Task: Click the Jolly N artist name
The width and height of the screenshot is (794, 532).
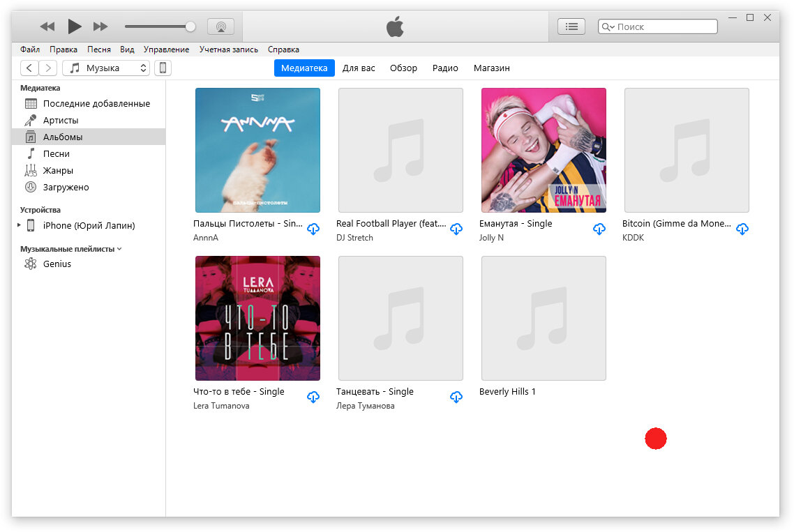Action: pyautogui.click(x=491, y=237)
